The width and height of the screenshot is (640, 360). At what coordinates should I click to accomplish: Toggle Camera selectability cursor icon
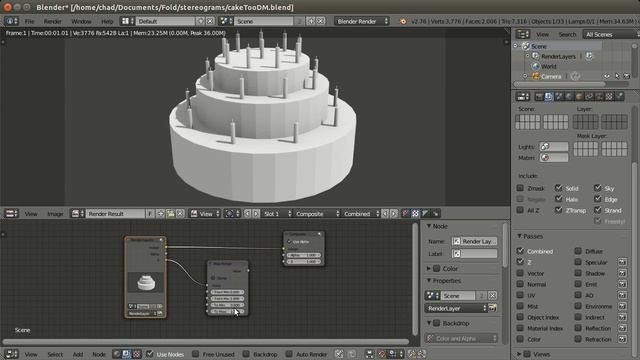pos(617,76)
